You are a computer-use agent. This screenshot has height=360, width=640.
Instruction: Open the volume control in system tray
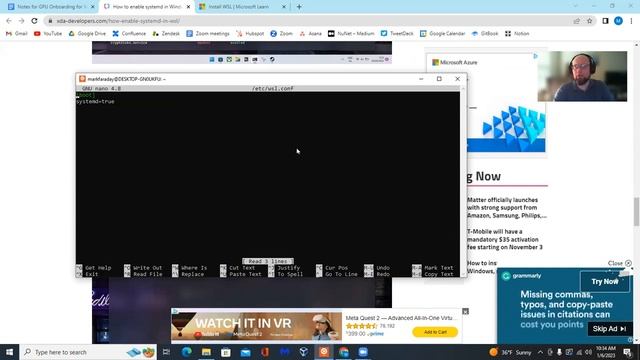click(588, 352)
